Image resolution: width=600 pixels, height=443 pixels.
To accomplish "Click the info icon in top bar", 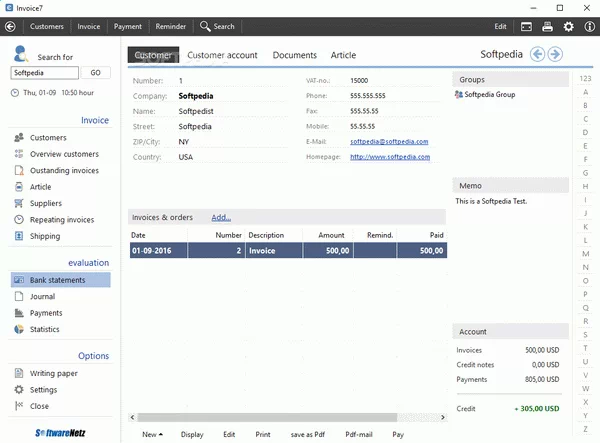I will click(588, 26).
